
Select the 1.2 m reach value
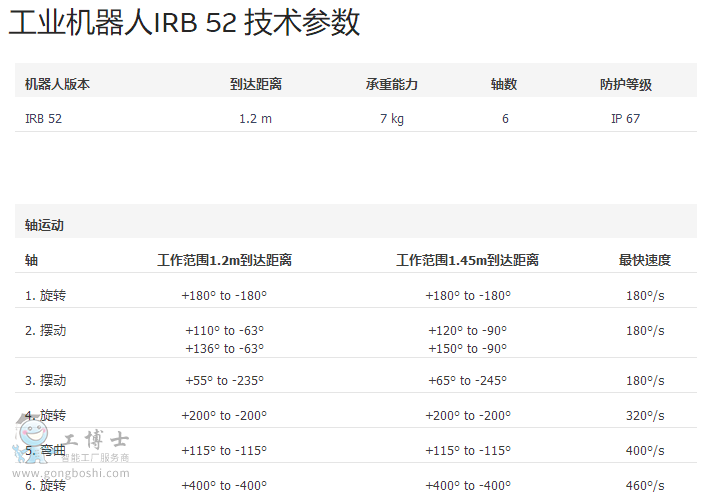pyautogui.click(x=256, y=119)
